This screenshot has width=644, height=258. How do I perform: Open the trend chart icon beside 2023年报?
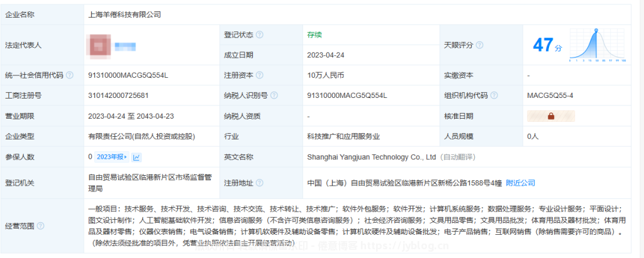pos(136,157)
